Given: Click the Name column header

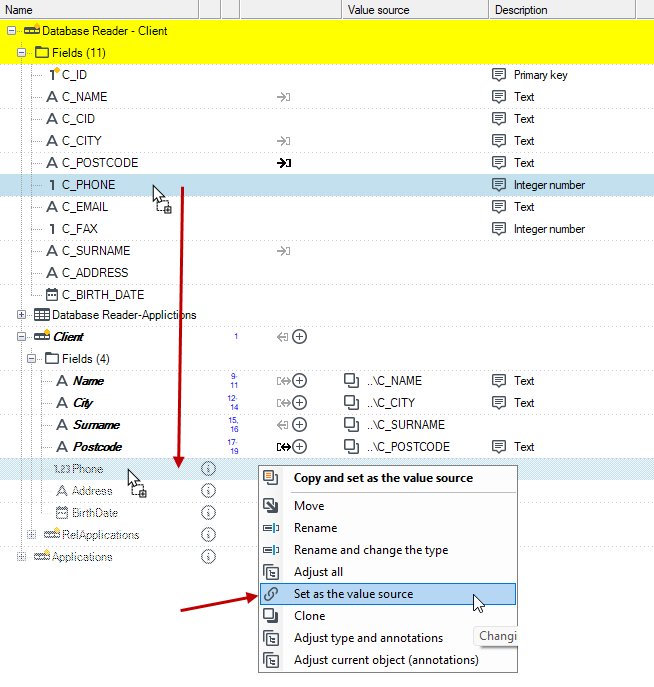Looking at the screenshot, I should coord(99,10).
